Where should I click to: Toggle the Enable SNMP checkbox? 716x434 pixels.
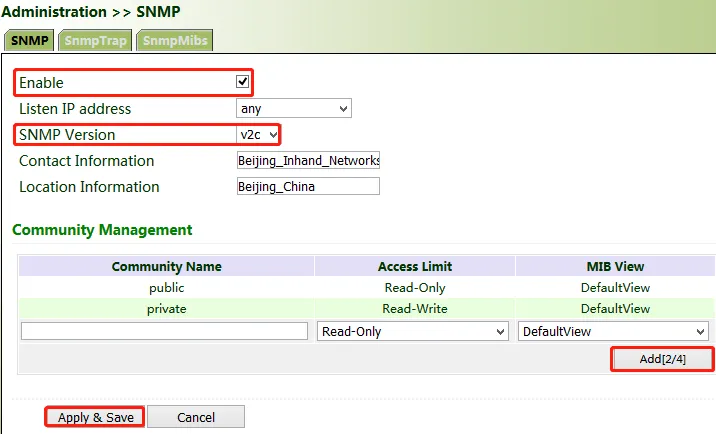(242, 82)
